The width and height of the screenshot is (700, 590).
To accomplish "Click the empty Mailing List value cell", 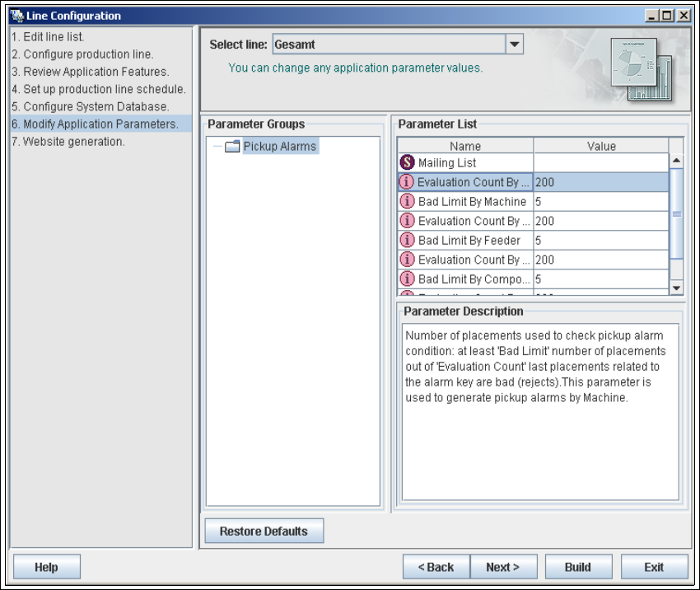I will [601, 162].
